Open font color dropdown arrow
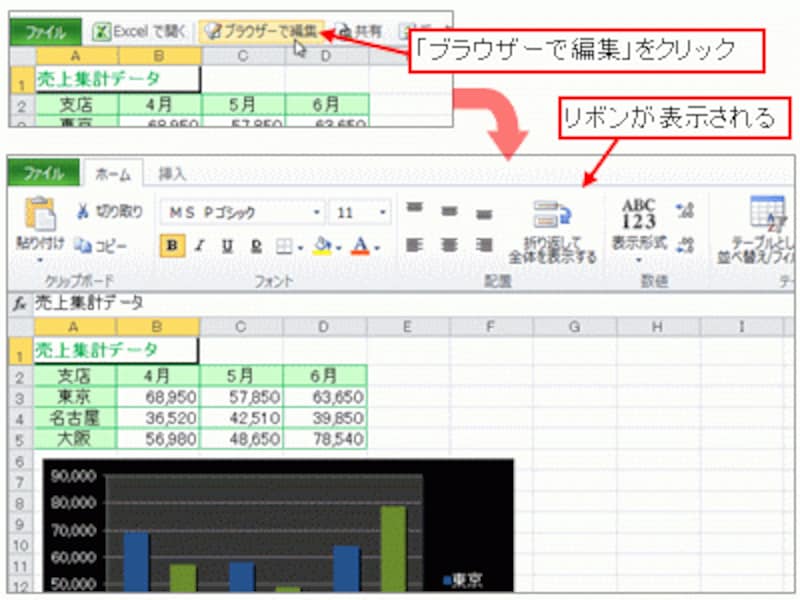The height and width of the screenshot is (600, 800). [378, 248]
